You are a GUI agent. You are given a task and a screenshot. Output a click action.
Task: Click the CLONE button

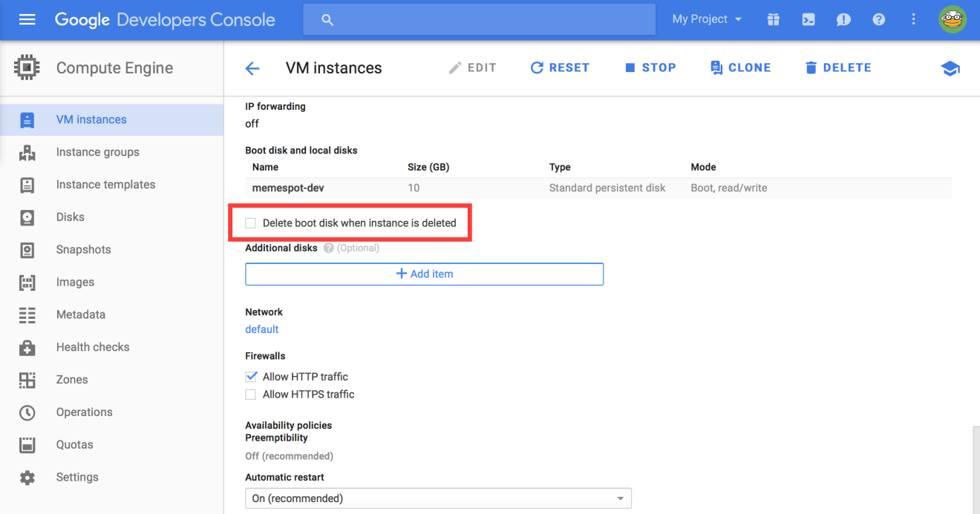coord(740,67)
